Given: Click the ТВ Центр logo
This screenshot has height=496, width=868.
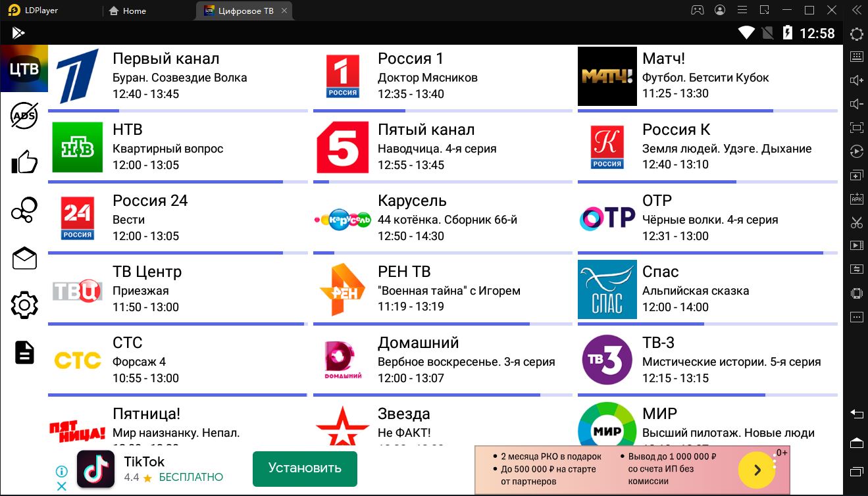Looking at the screenshot, I should 78,290.
